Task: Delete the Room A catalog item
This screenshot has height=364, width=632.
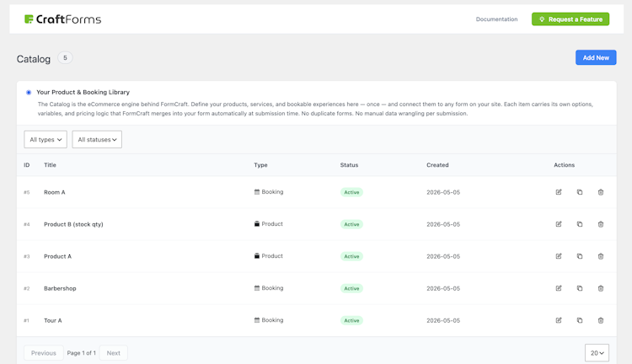Action: coord(601,192)
